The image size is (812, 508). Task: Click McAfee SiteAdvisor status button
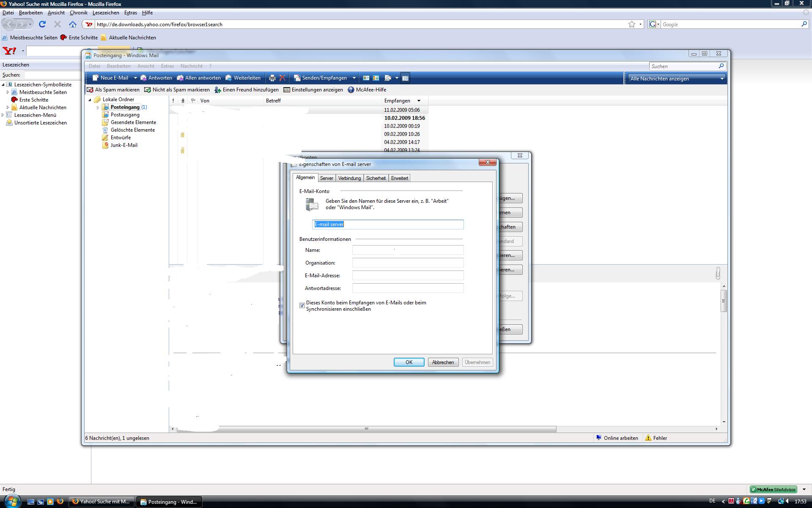pyautogui.click(x=774, y=489)
